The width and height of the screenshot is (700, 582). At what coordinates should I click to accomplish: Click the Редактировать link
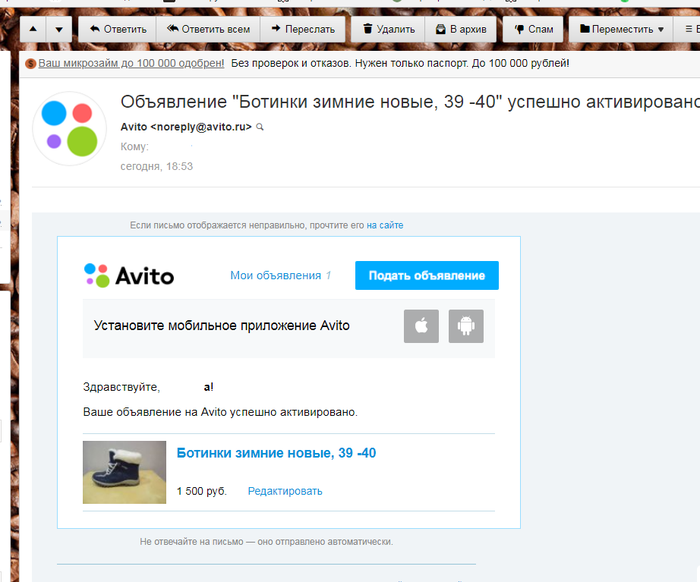coord(285,491)
